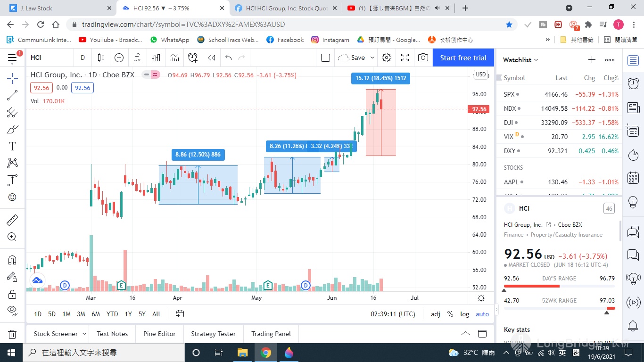
Task: Open the Save dropdown arrow
Action: click(x=372, y=58)
